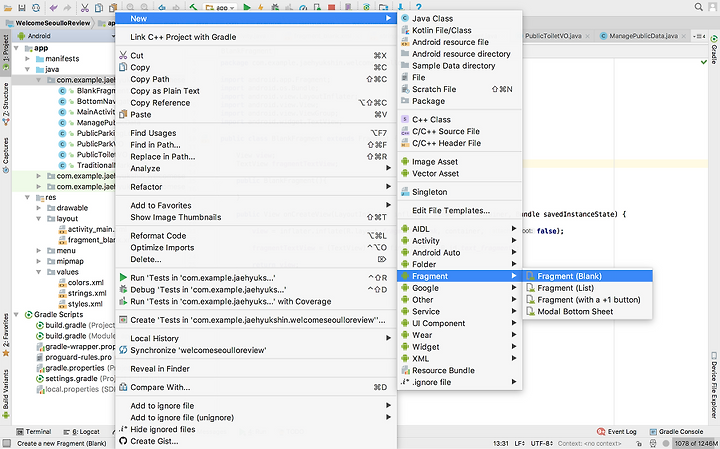Screen dimensions: 720x449
Task: Click the Apply Changes lightning icon
Action: (x=260, y=7)
